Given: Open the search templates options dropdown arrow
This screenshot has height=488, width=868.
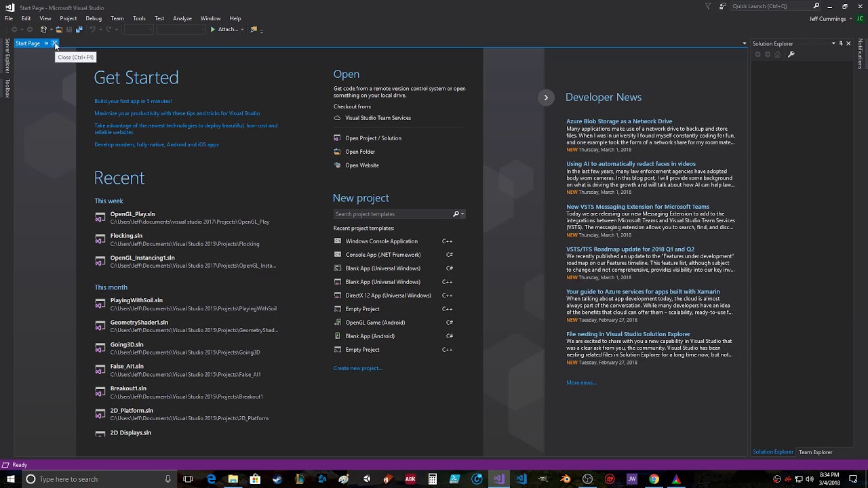Looking at the screenshot, I should (x=462, y=214).
